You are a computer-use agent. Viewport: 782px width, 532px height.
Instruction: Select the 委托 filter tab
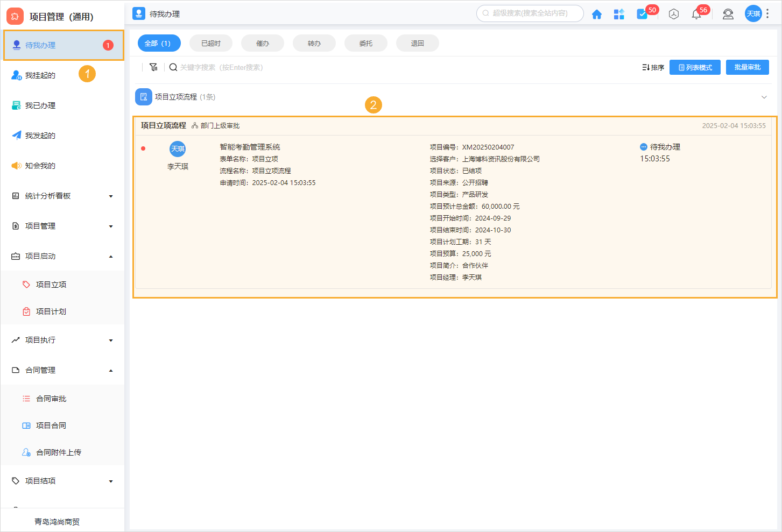click(x=365, y=42)
